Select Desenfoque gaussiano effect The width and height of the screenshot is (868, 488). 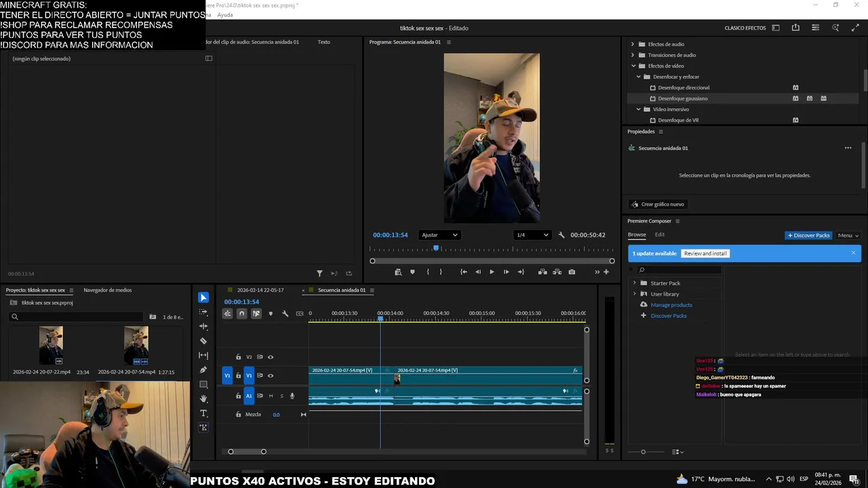[683, 98]
